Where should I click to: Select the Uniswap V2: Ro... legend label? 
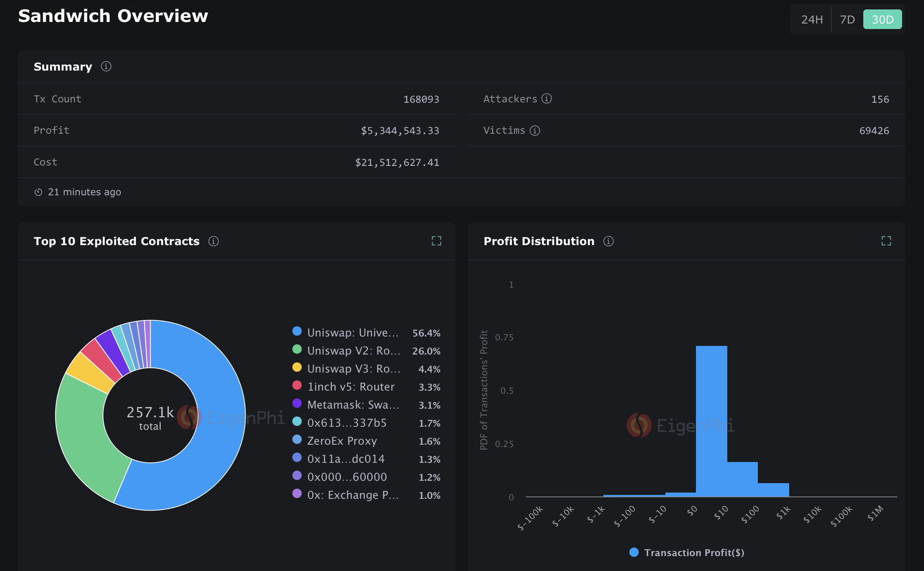point(354,351)
